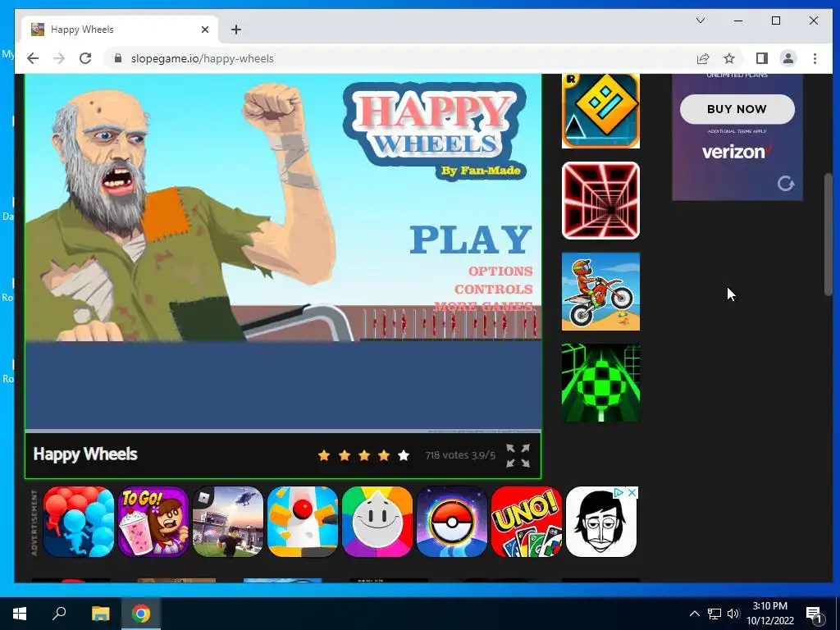Go back to the previous page

coord(33,58)
